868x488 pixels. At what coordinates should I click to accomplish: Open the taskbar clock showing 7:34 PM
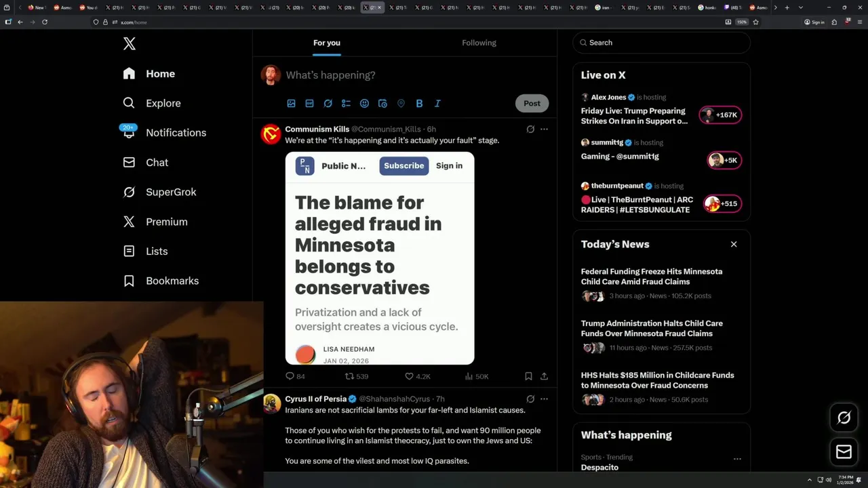[x=845, y=480]
